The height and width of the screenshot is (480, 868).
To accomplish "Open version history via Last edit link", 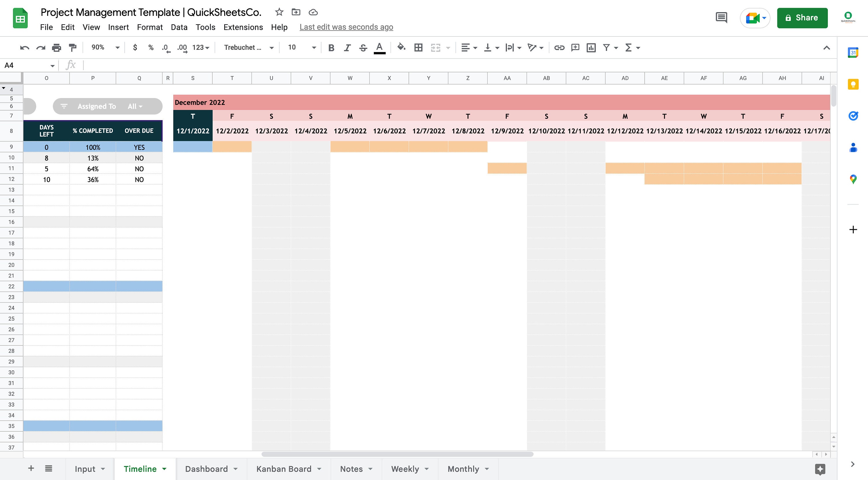I will click(346, 27).
